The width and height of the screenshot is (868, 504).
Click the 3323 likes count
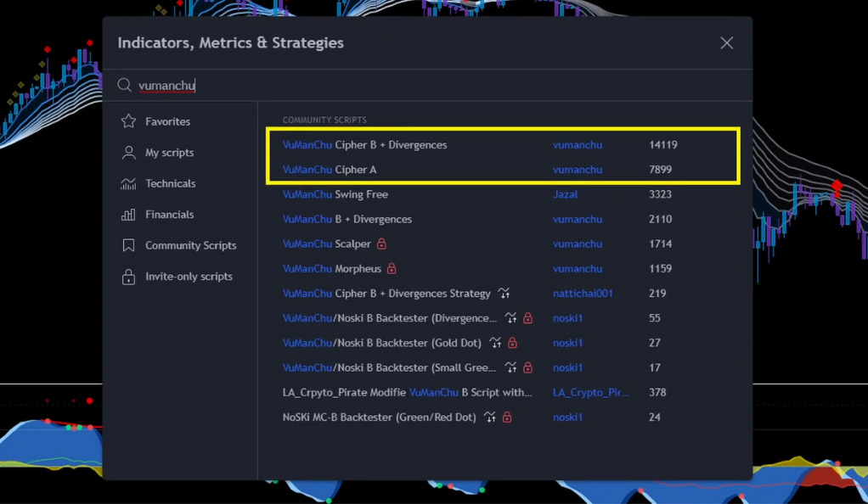click(x=661, y=194)
